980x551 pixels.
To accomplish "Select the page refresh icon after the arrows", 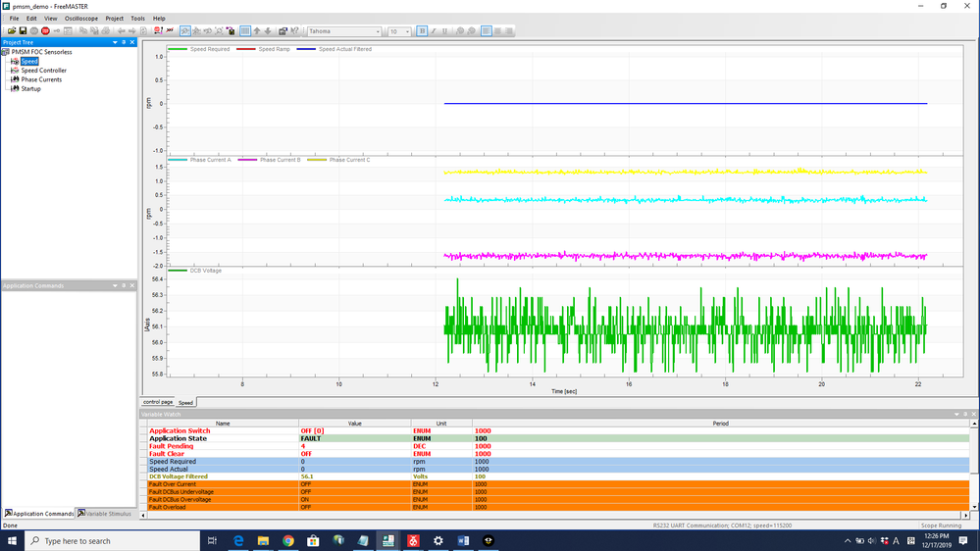I will pyautogui.click(x=143, y=30).
